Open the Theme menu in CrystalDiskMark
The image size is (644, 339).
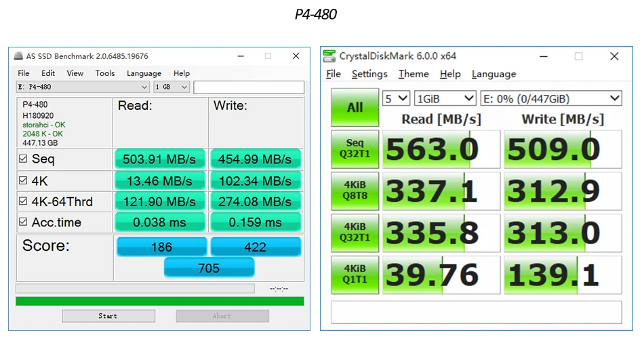(414, 74)
